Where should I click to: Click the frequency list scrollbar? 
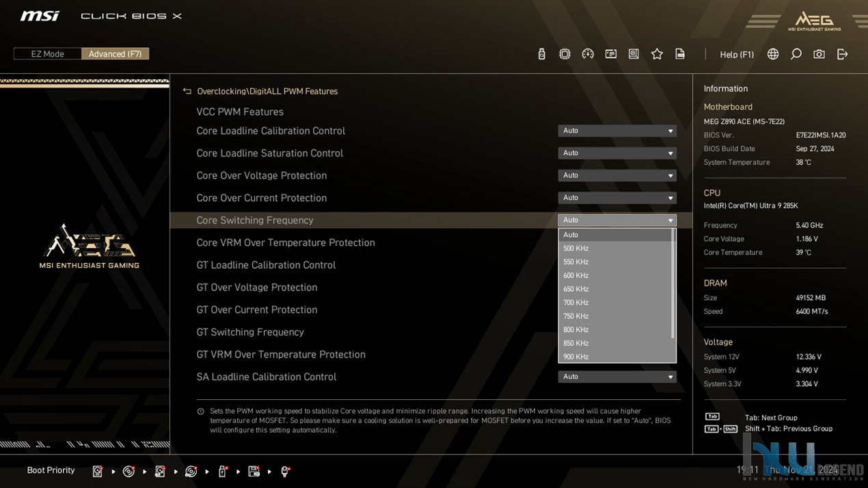[674, 284]
